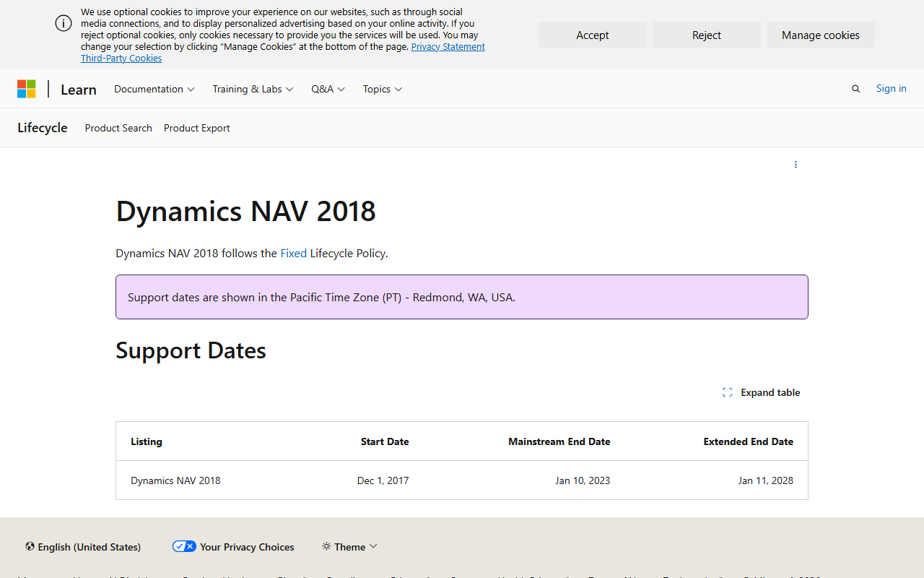This screenshot has height=578, width=924.
Task: Select the Jan 11, 2028 cell
Action: coord(766,480)
